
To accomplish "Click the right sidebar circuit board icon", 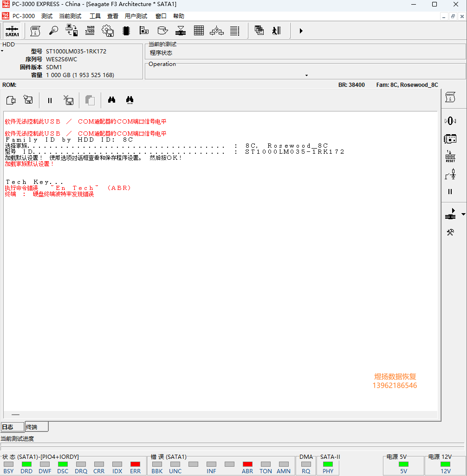I will tap(450, 139).
